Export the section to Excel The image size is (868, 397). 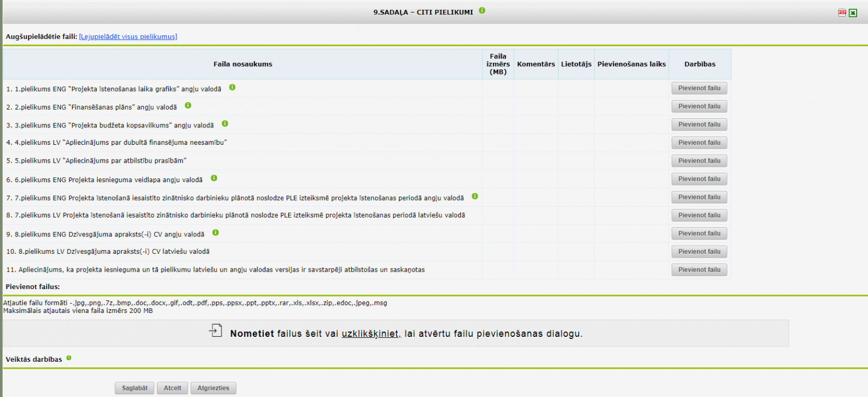(x=853, y=13)
